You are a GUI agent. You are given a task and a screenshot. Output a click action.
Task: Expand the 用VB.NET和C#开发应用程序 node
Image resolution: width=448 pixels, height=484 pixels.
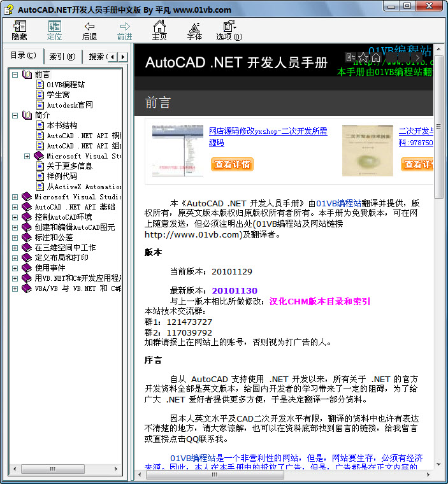(x=15, y=278)
